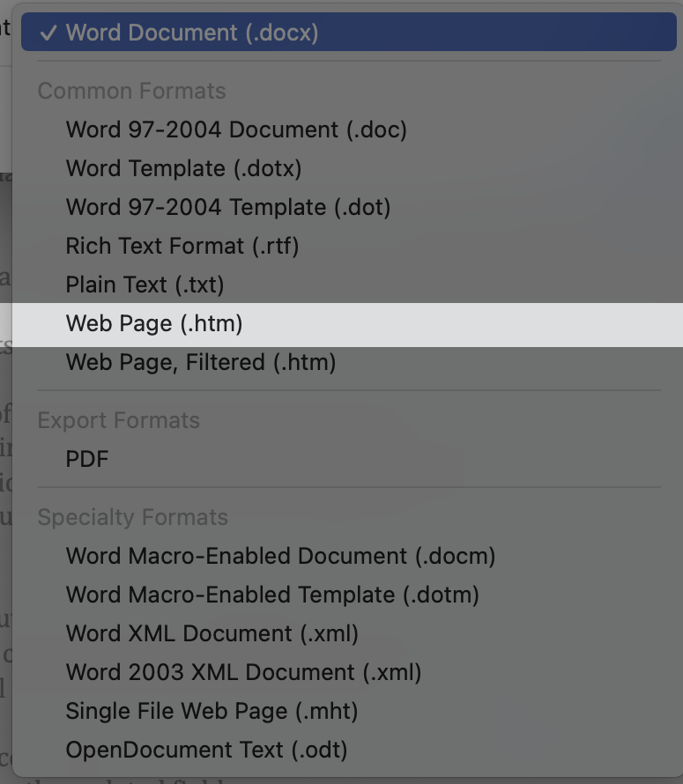Click the highlighted Web Page (.htm) entry
683x784 pixels.
(347, 324)
